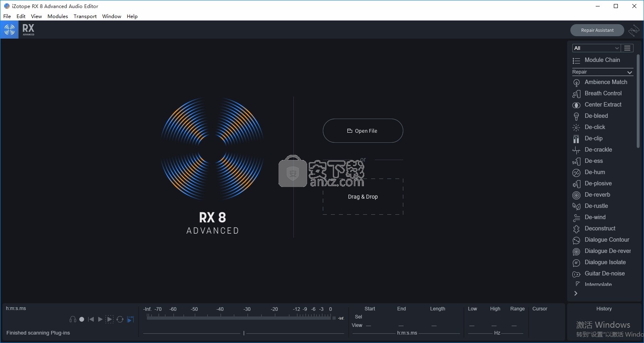Toggle playhead follows playback
The height and width of the screenshot is (343, 644).
coord(130,319)
